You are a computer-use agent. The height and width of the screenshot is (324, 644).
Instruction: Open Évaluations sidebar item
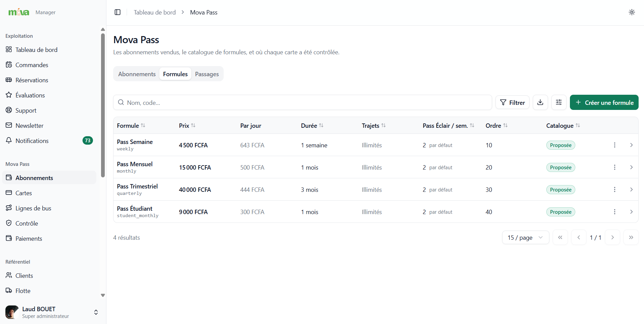pyautogui.click(x=49, y=95)
